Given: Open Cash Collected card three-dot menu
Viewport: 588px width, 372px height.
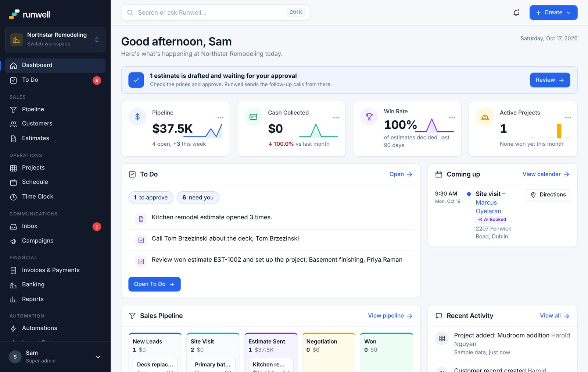Looking at the screenshot, I should point(336,118).
